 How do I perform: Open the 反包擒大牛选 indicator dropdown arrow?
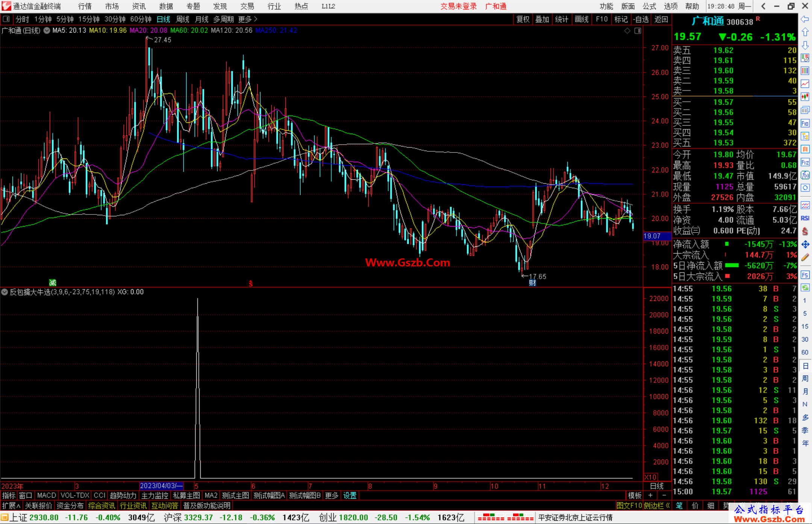point(5,292)
